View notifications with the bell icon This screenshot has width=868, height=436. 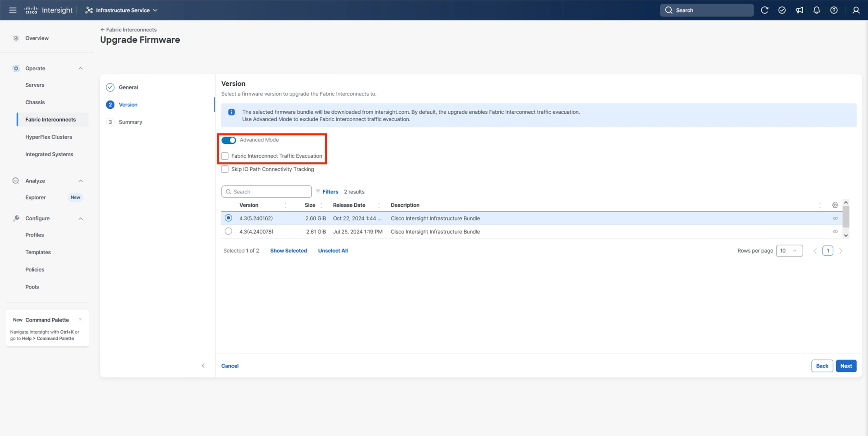tap(817, 10)
